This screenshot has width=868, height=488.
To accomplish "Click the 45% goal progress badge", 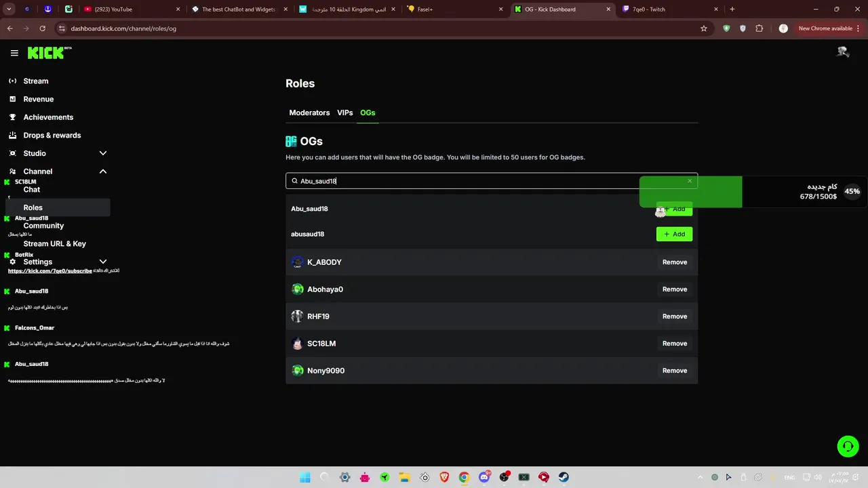I will pos(852,191).
